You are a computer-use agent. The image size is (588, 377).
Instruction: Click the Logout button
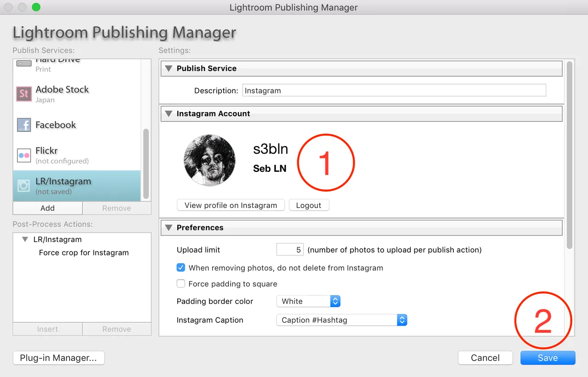[309, 205]
